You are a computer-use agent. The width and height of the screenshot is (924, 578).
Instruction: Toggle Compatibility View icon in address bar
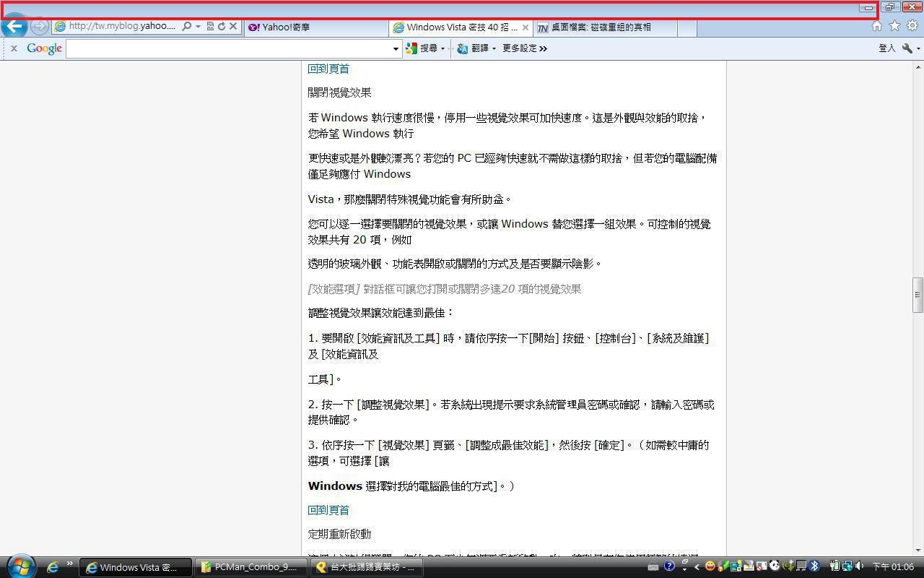[210, 27]
